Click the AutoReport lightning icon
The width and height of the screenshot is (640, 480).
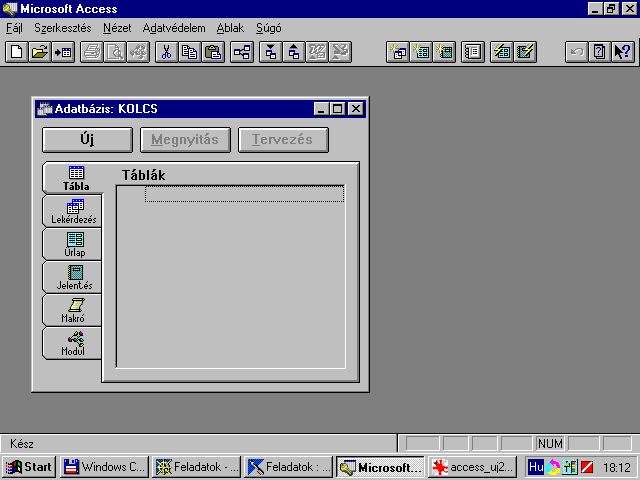click(x=525, y=52)
